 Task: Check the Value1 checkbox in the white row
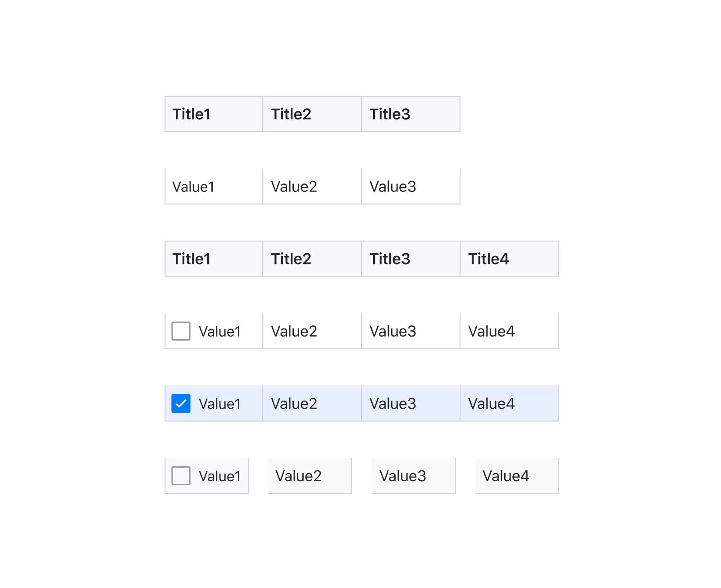tap(181, 331)
